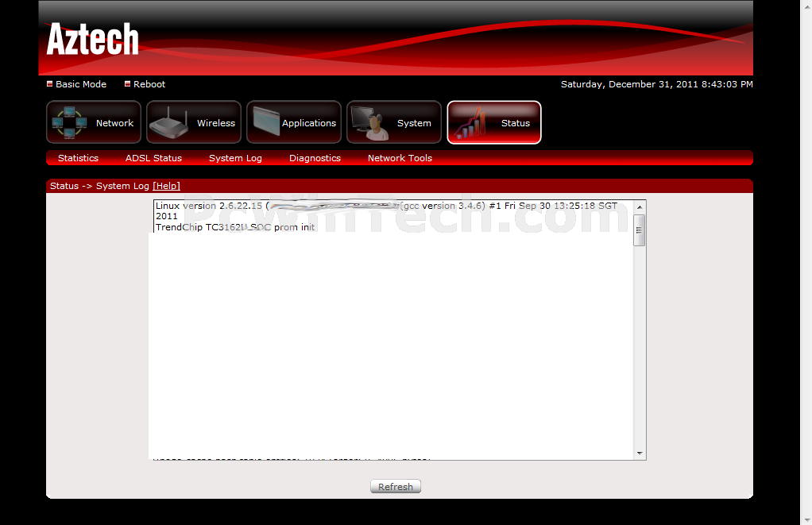Open the Applications section icon
The image size is (812, 525).
pyautogui.click(x=294, y=122)
